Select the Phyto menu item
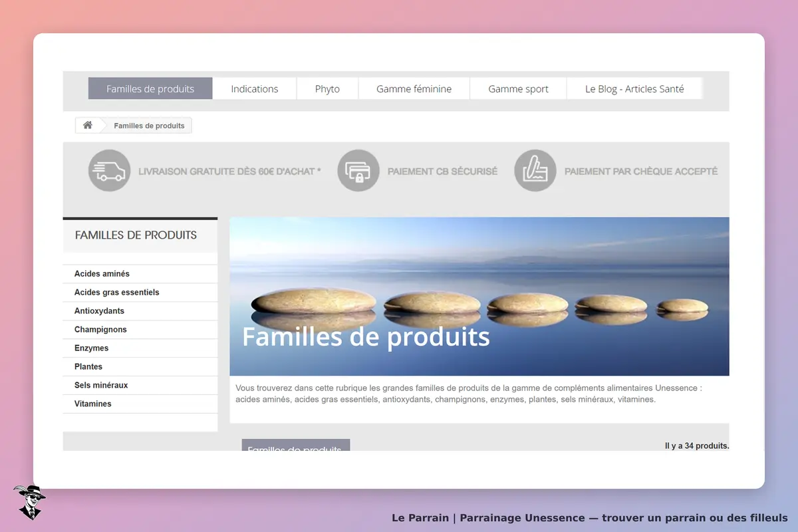 (x=327, y=88)
